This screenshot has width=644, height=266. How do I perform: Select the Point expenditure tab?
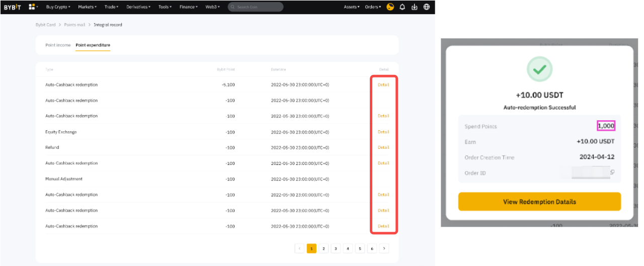click(93, 45)
